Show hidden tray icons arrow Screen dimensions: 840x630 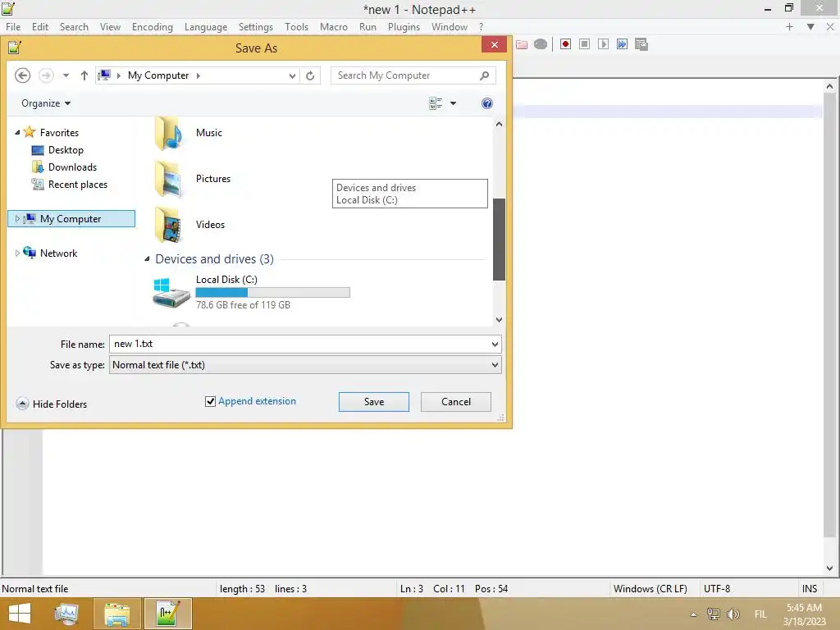[693, 614]
